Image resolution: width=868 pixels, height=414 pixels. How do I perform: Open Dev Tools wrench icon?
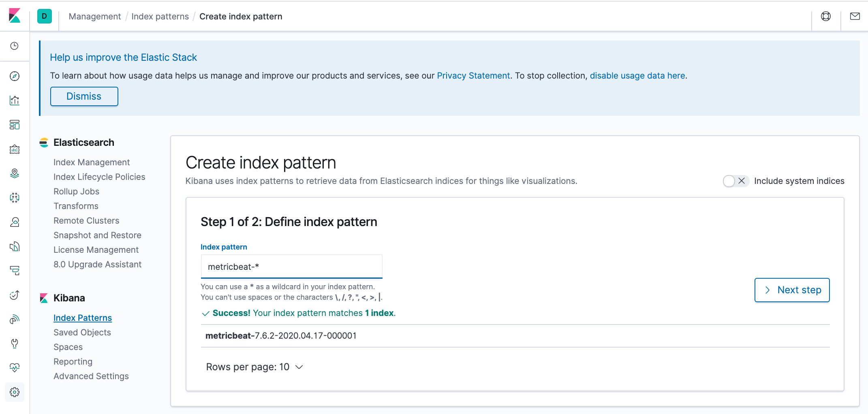point(15,344)
